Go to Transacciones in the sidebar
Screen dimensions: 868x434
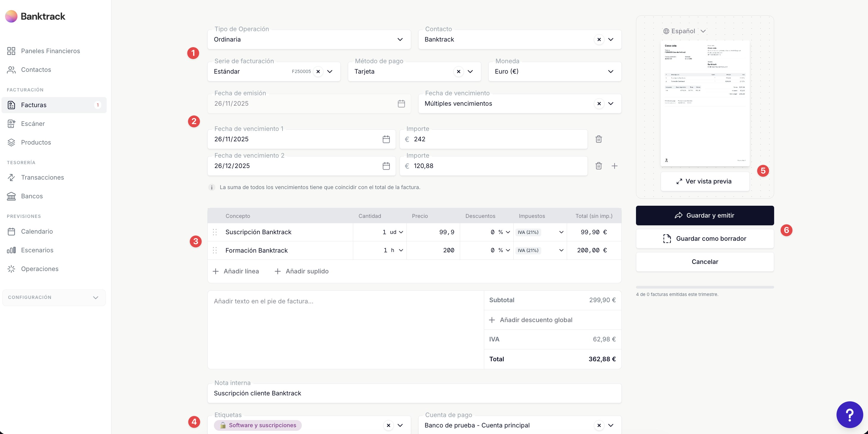pos(42,178)
